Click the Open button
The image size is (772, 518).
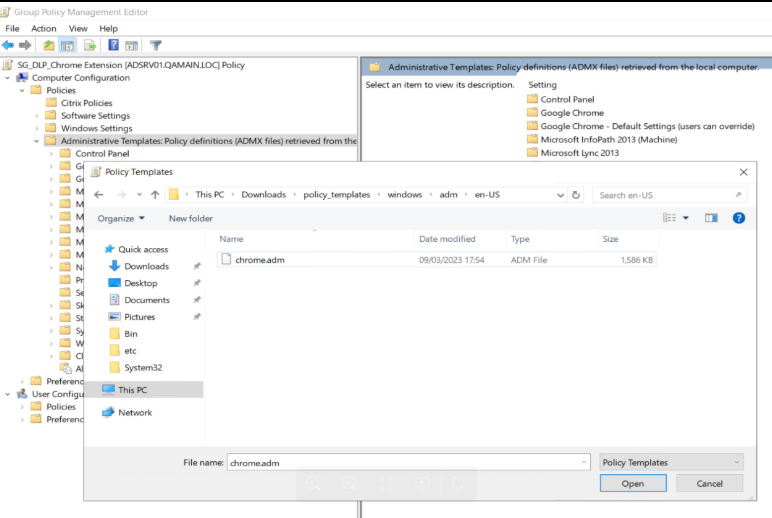pos(633,484)
